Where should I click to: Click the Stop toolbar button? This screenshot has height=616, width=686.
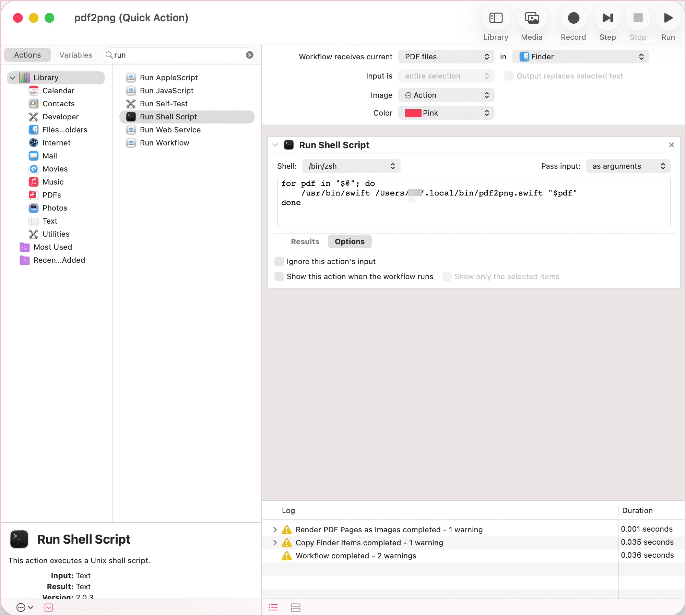click(x=638, y=18)
